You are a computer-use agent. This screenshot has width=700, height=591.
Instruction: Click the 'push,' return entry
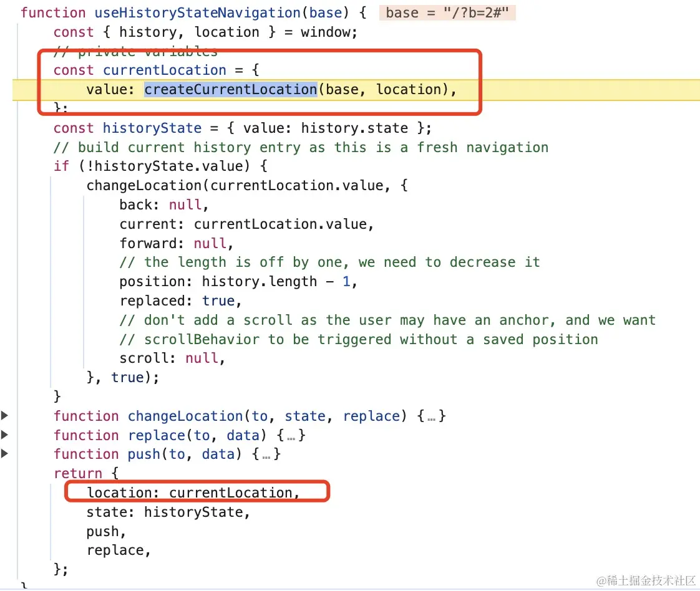[x=106, y=532]
